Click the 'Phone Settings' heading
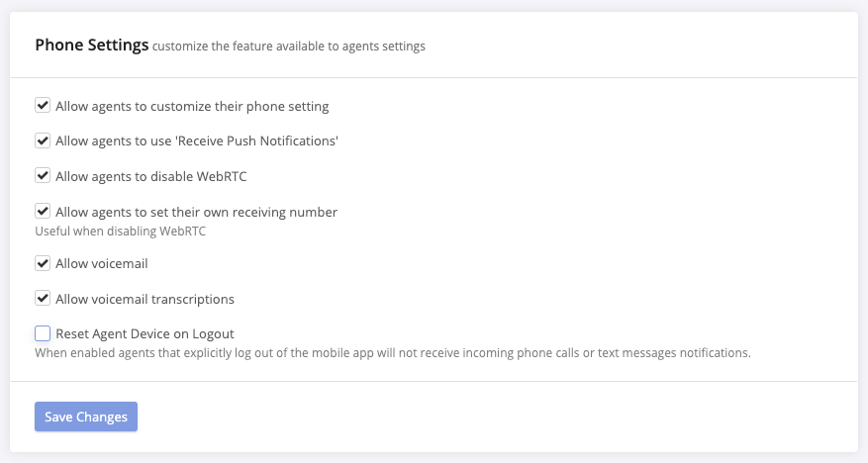The height and width of the screenshot is (463, 868). (x=92, y=45)
